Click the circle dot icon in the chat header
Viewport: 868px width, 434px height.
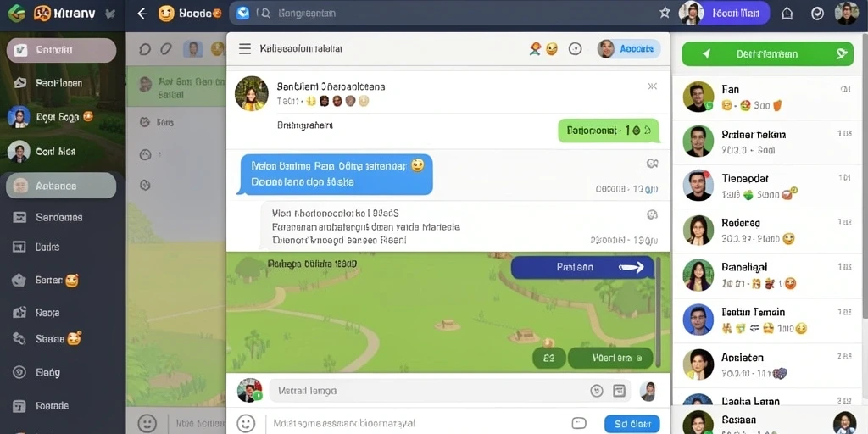pos(576,49)
